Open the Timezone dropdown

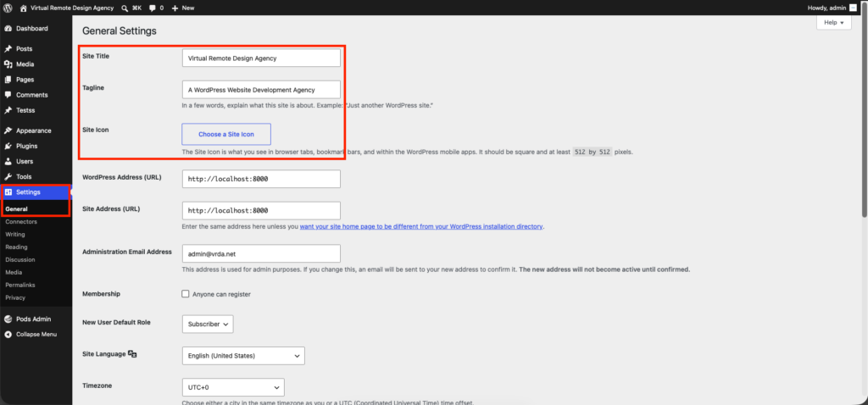click(233, 387)
